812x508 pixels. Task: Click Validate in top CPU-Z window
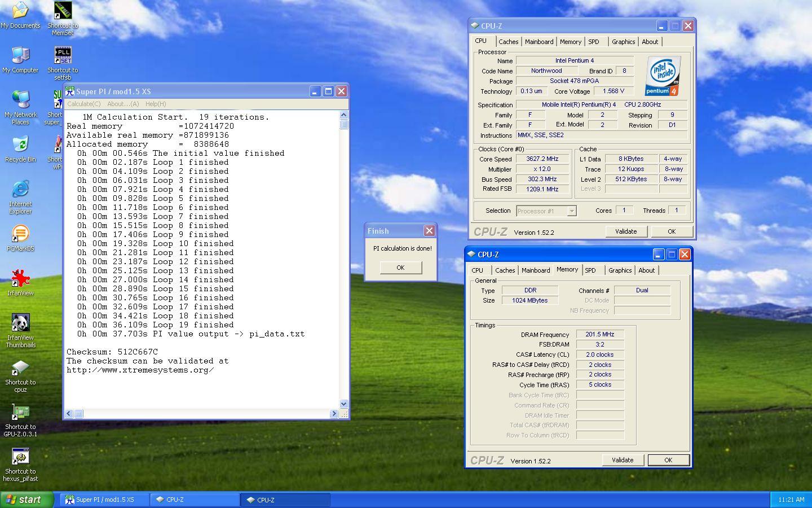(x=626, y=231)
